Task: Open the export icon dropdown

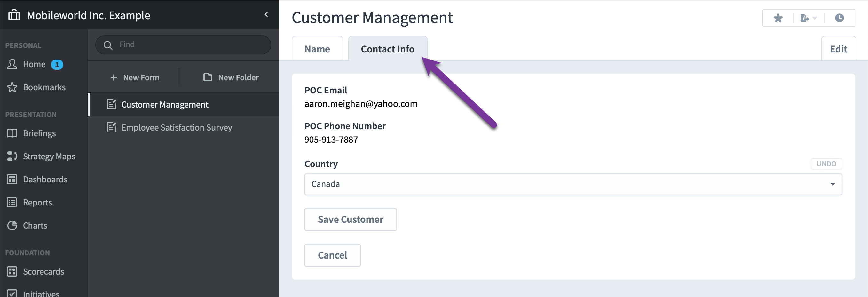Action: click(x=808, y=18)
